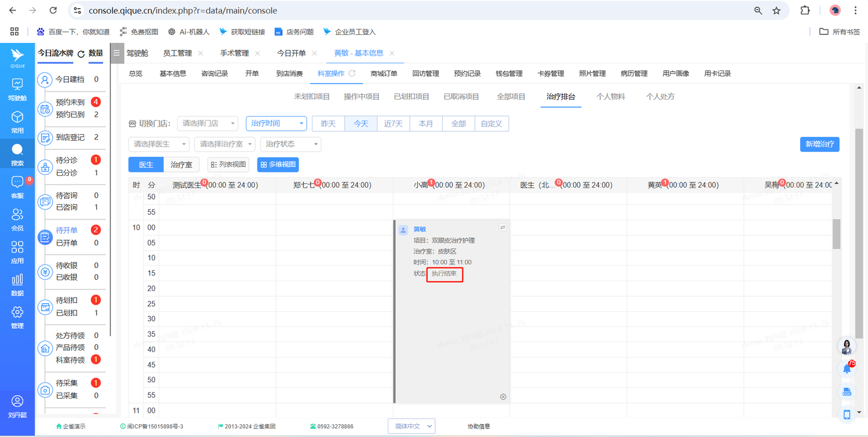This screenshot has width=868, height=437.
Task: Switch to the 全部项目 tab
Action: (511, 97)
